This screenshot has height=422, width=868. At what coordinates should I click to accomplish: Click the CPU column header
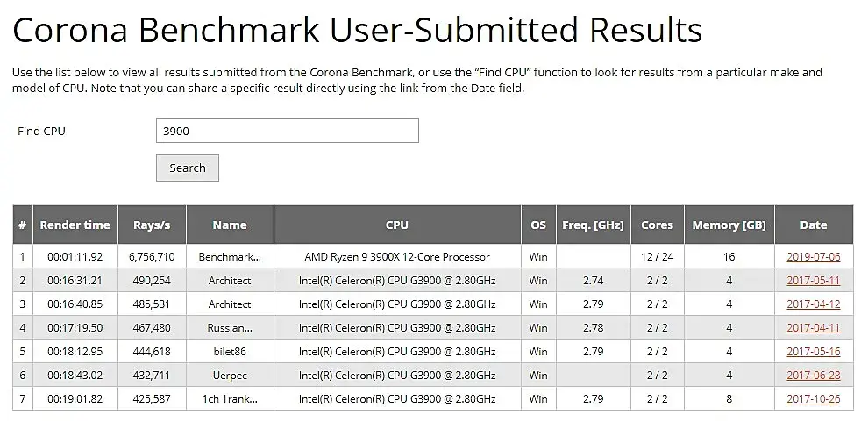[x=397, y=225]
